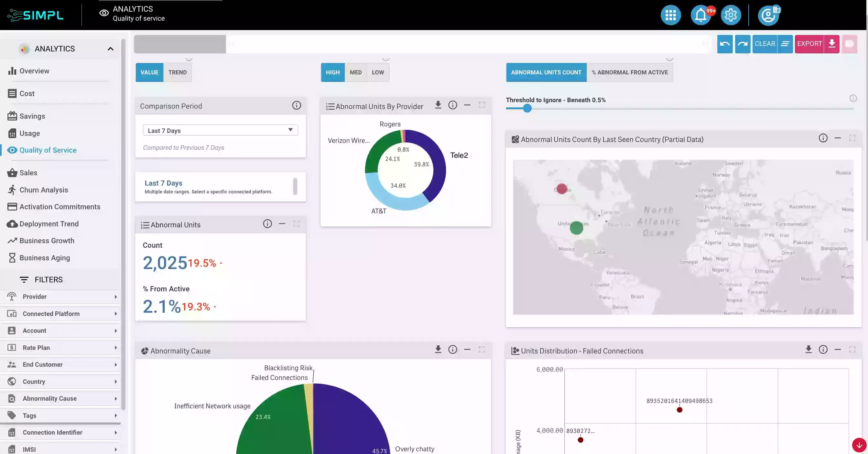Select Last 7 Days comparison period dropdown
Viewport: 868px width, 454px height.
[x=221, y=130]
